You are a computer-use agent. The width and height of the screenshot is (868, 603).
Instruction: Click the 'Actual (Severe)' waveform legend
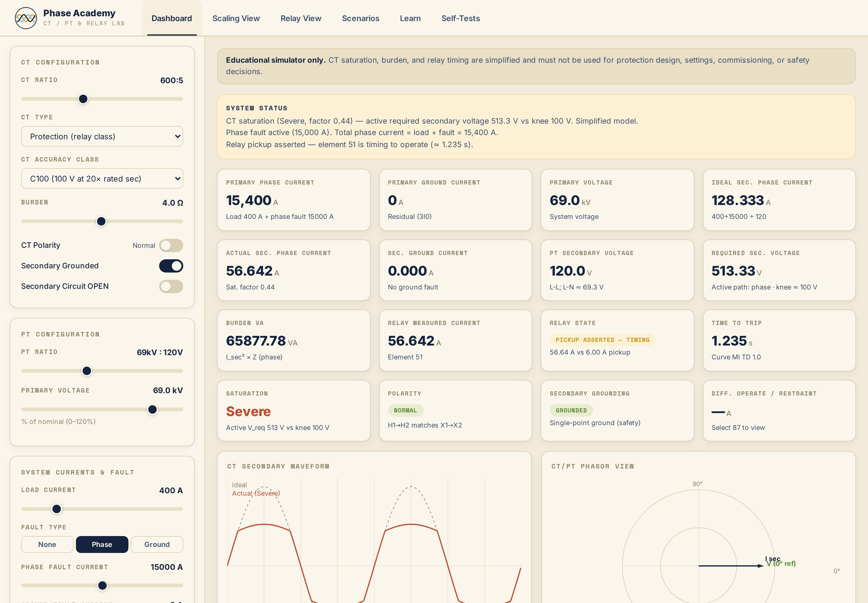(x=256, y=494)
